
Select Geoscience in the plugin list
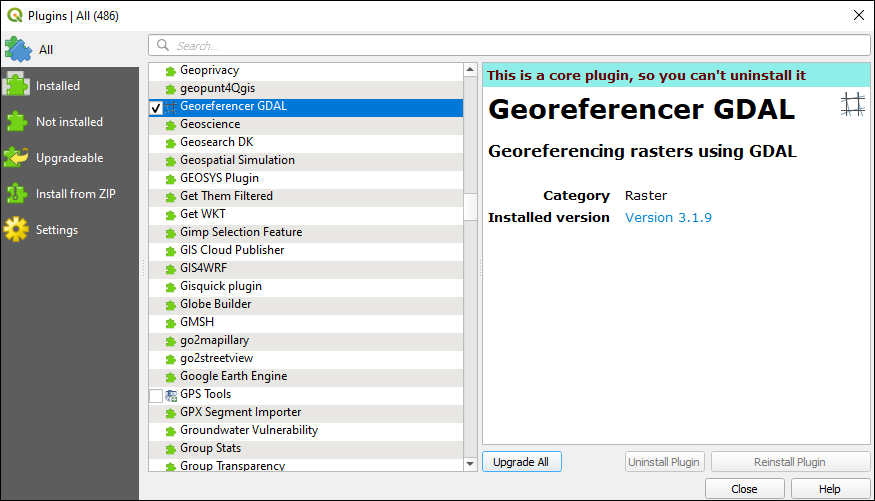306,124
